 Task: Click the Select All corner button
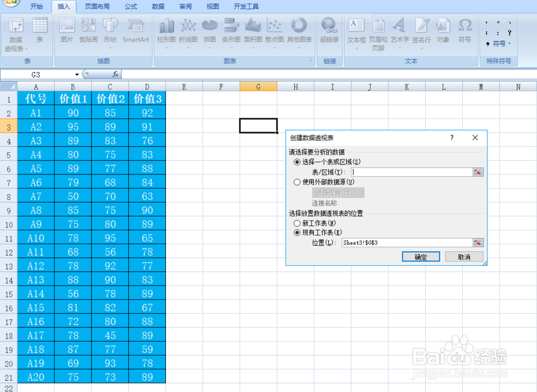tap(9, 86)
